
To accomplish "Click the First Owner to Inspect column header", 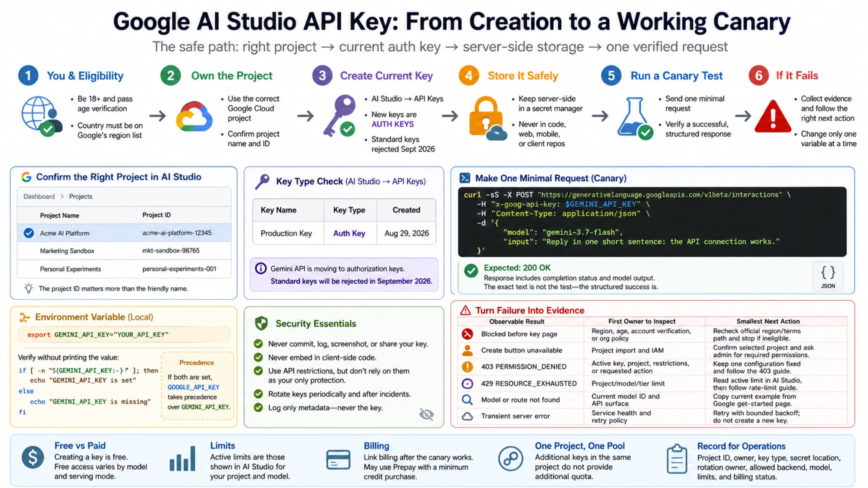I will (642, 321).
